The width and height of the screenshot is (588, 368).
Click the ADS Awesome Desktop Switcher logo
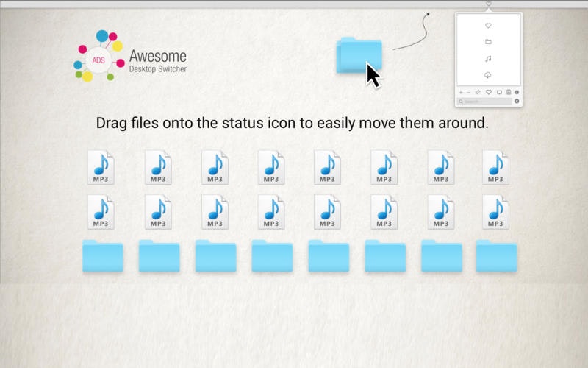pos(130,56)
